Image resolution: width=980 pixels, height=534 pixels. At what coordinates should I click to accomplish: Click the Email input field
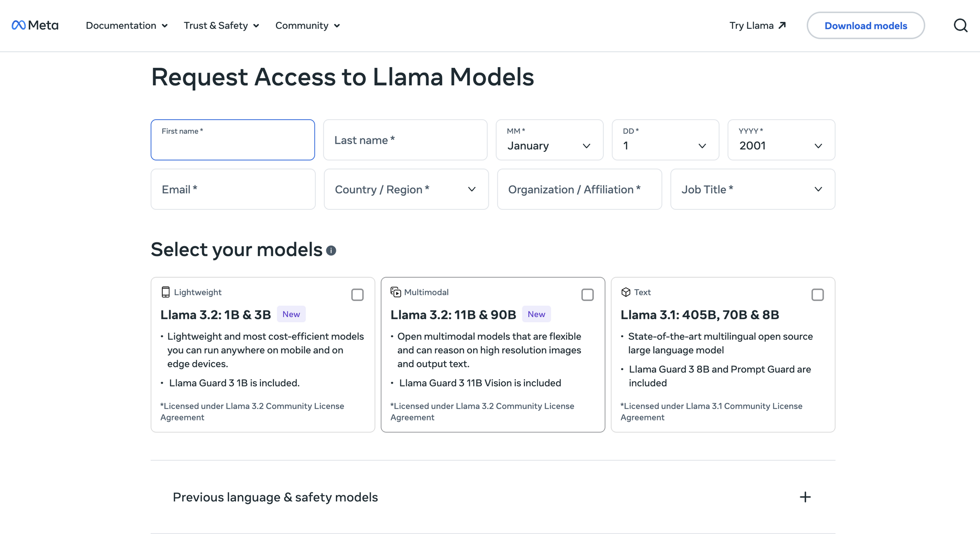pos(233,189)
